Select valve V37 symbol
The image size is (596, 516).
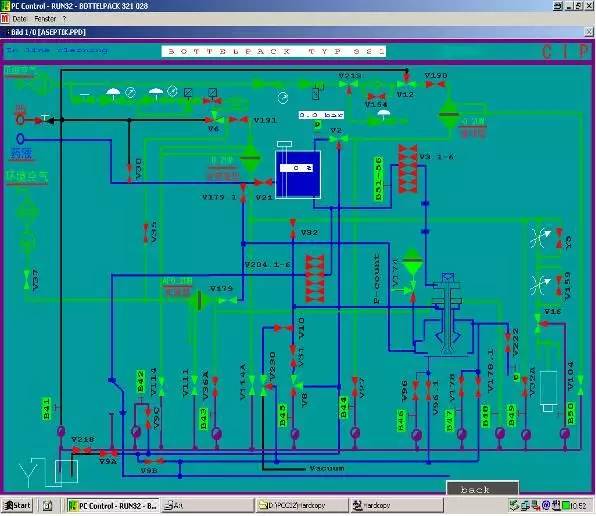click(x=26, y=279)
